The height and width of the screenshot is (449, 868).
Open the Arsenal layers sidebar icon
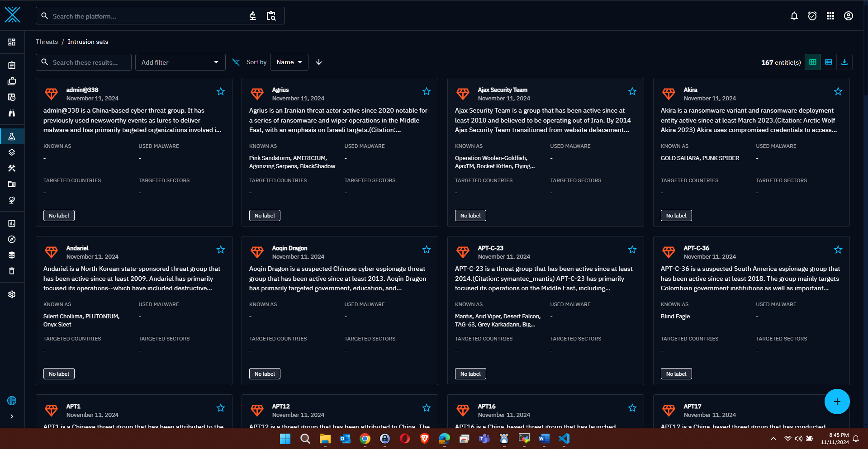pyautogui.click(x=12, y=152)
